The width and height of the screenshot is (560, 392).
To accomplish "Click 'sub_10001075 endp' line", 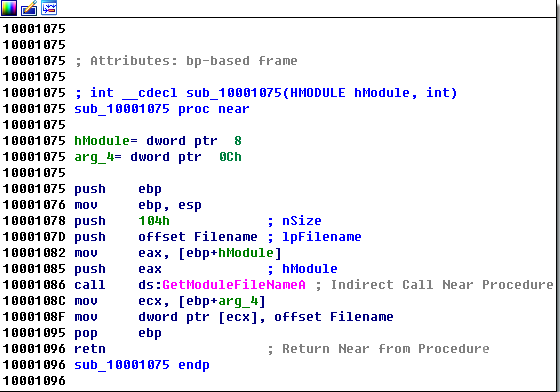I will pos(142,365).
